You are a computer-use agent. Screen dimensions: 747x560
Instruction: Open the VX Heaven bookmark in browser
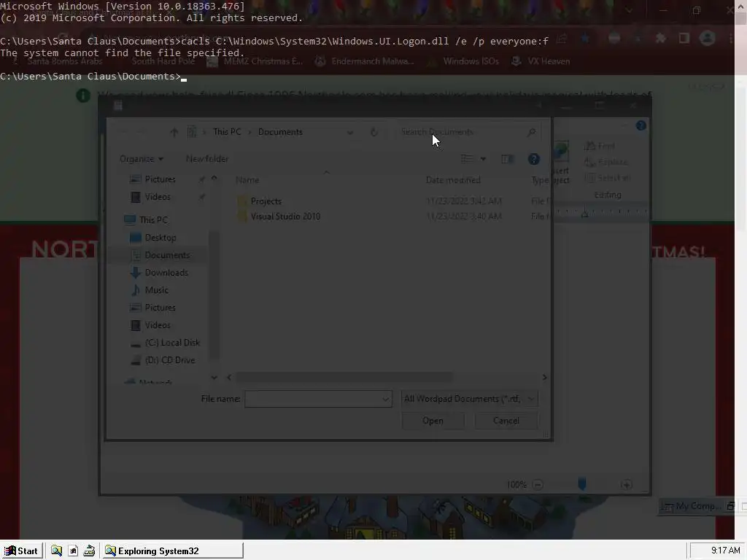click(541, 61)
